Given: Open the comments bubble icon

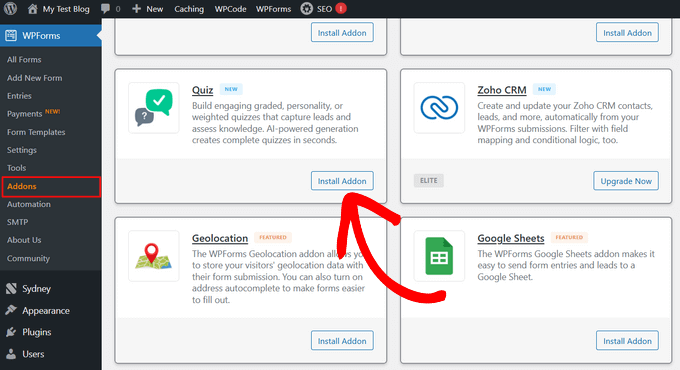Looking at the screenshot, I should pyautogui.click(x=105, y=9).
